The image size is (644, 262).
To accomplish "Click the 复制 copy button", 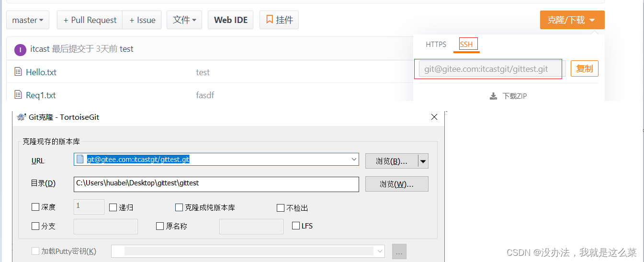I will (x=585, y=69).
